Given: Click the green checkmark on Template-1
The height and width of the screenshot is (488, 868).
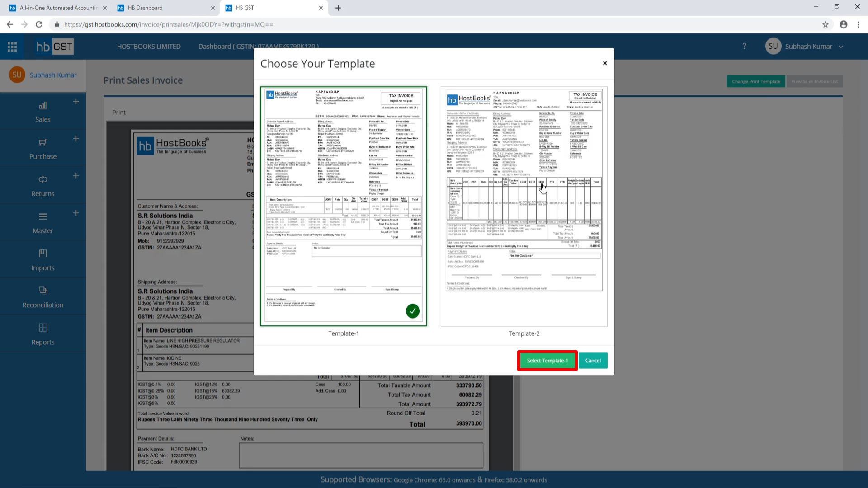Looking at the screenshot, I should coord(412,311).
